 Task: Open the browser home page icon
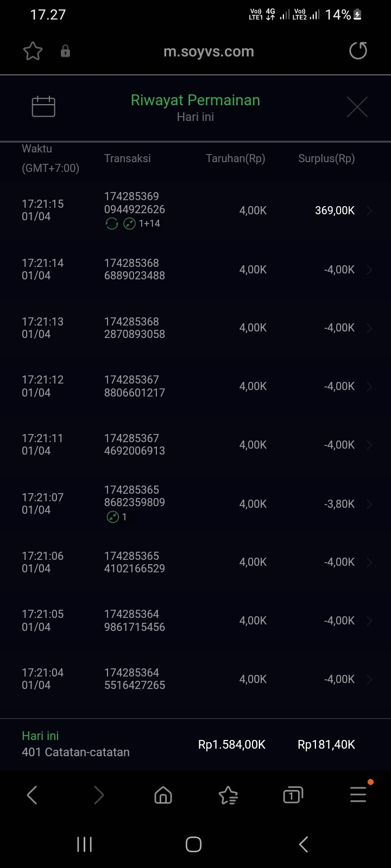pyautogui.click(x=163, y=795)
